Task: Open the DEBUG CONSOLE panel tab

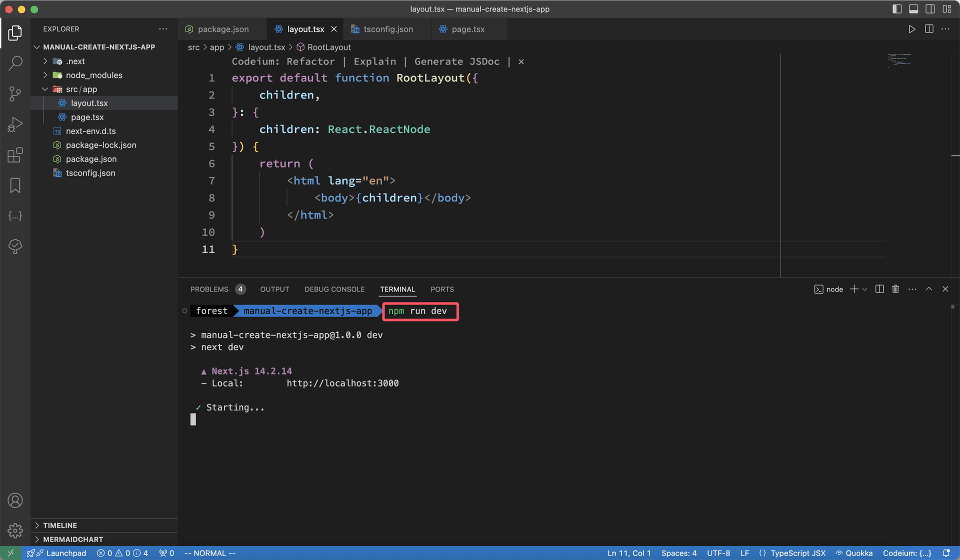Action: (x=334, y=289)
